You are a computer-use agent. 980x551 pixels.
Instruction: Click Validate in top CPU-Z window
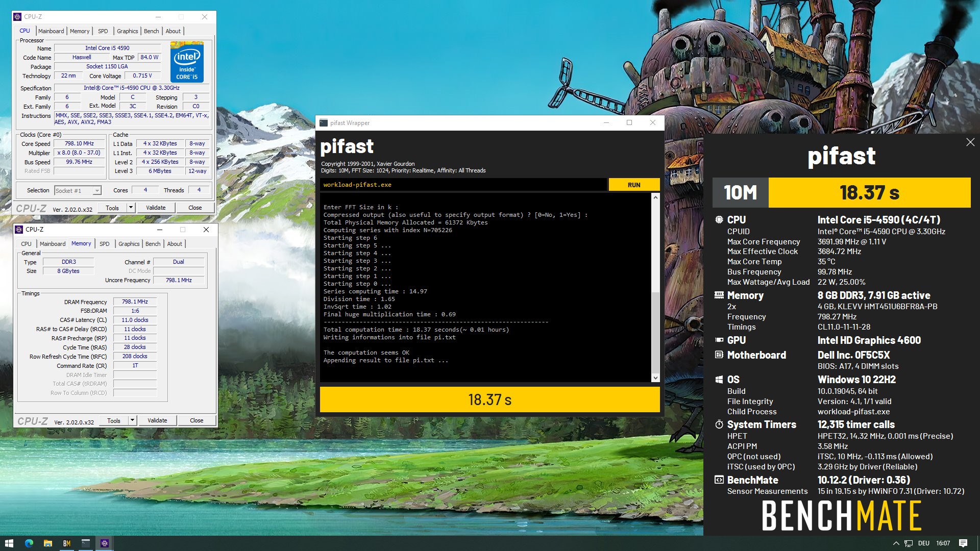pos(156,208)
